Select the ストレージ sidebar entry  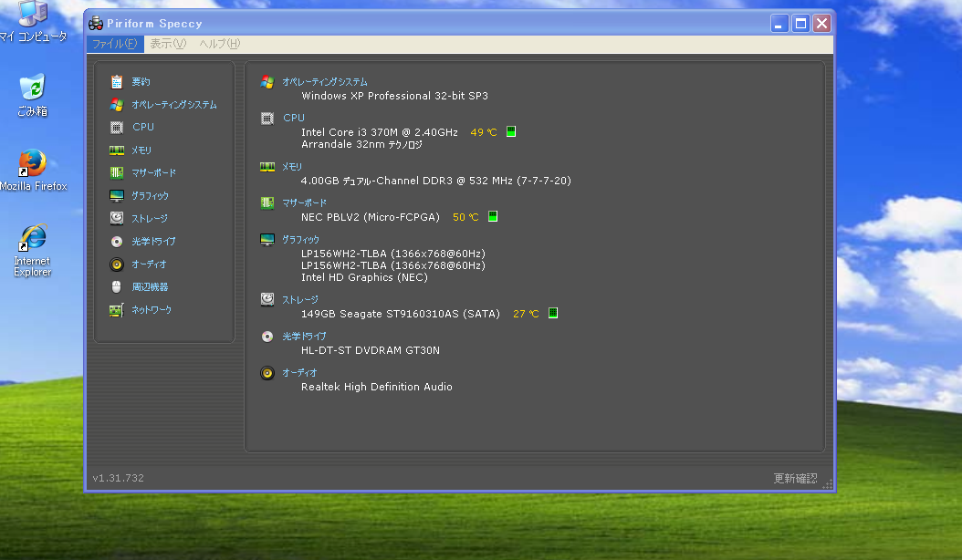[x=150, y=218]
